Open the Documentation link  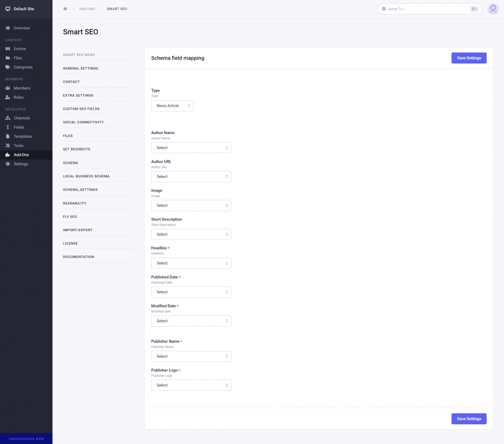(x=78, y=257)
